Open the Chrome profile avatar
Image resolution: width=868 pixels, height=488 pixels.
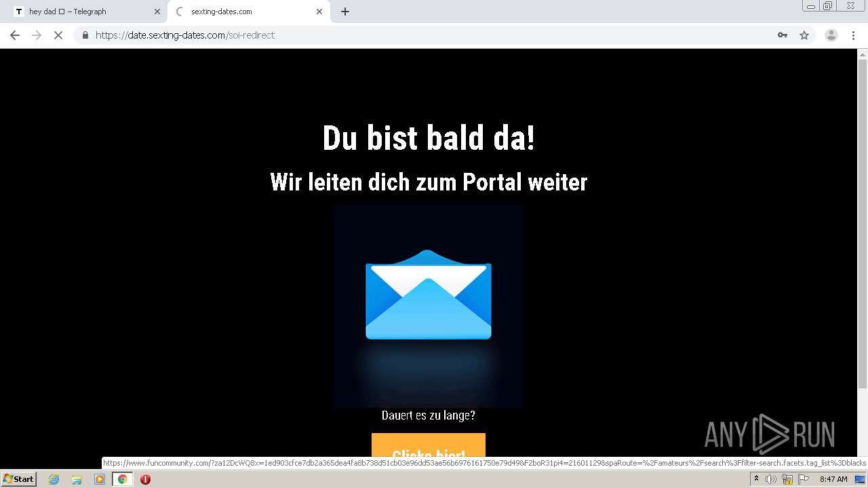tap(831, 35)
